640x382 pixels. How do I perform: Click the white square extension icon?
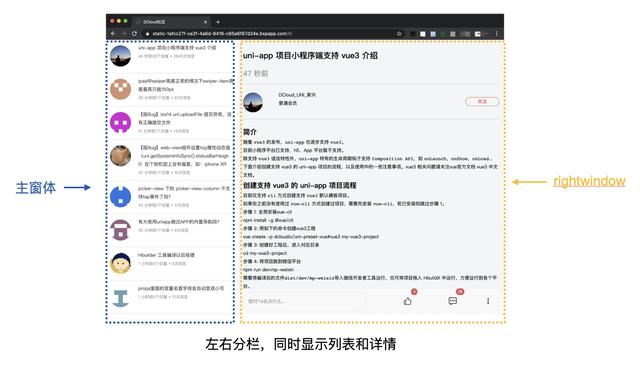point(423,34)
